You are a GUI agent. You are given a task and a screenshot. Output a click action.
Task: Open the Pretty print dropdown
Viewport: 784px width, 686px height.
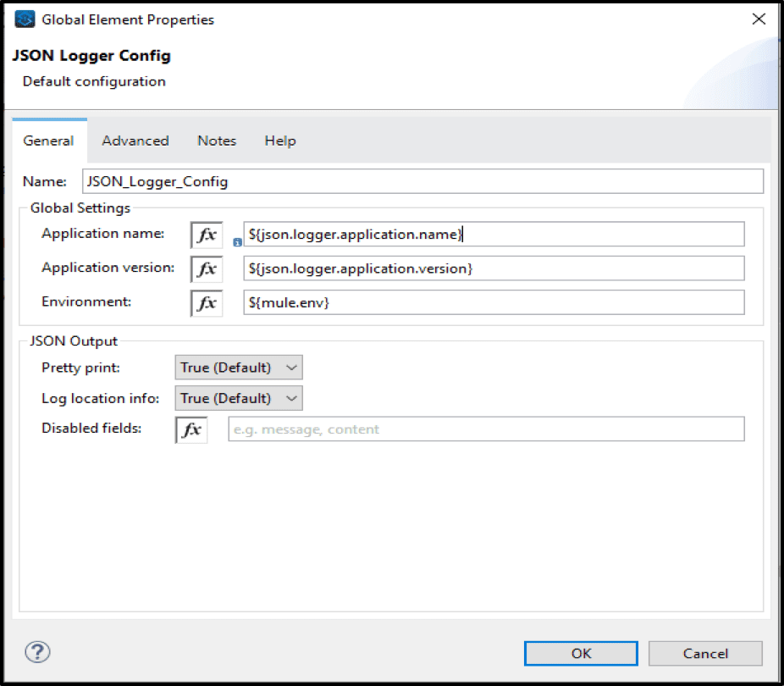[x=238, y=368]
